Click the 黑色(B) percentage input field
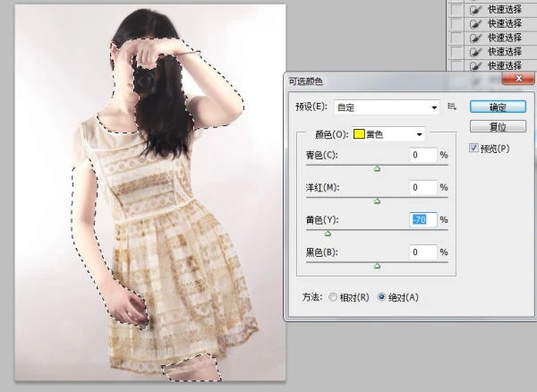The height and width of the screenshot is (392, 537). pos(423,252)
